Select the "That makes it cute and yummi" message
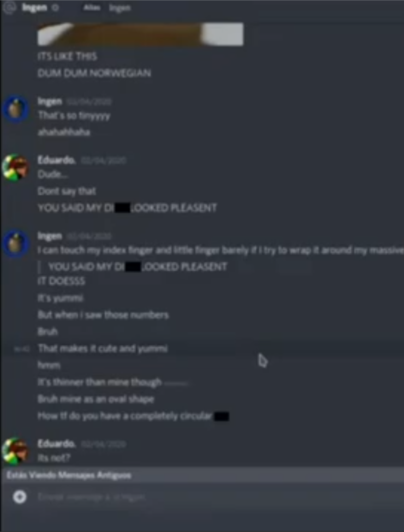 [x=103, y=348]
